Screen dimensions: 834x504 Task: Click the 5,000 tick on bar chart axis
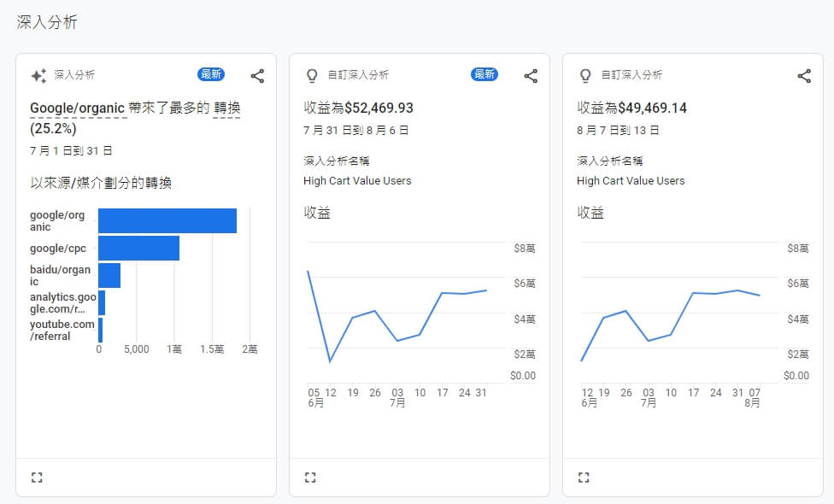[137, 349]
